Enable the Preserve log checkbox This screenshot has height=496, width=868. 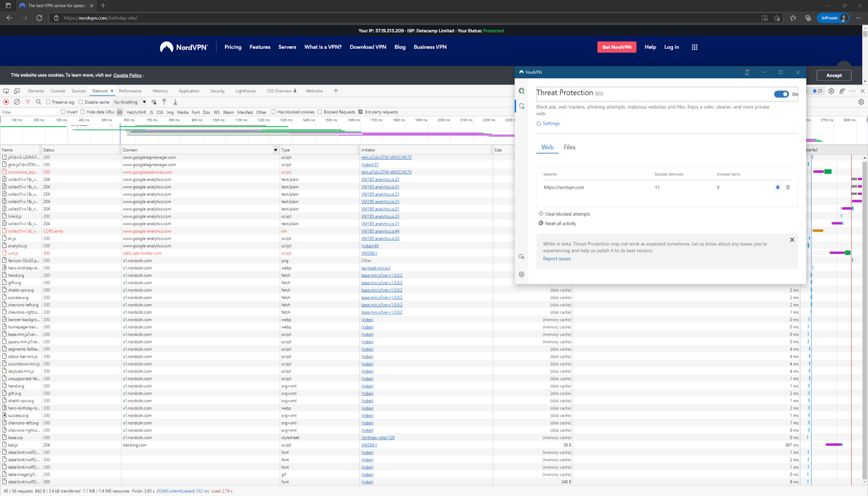click(48, 102)
